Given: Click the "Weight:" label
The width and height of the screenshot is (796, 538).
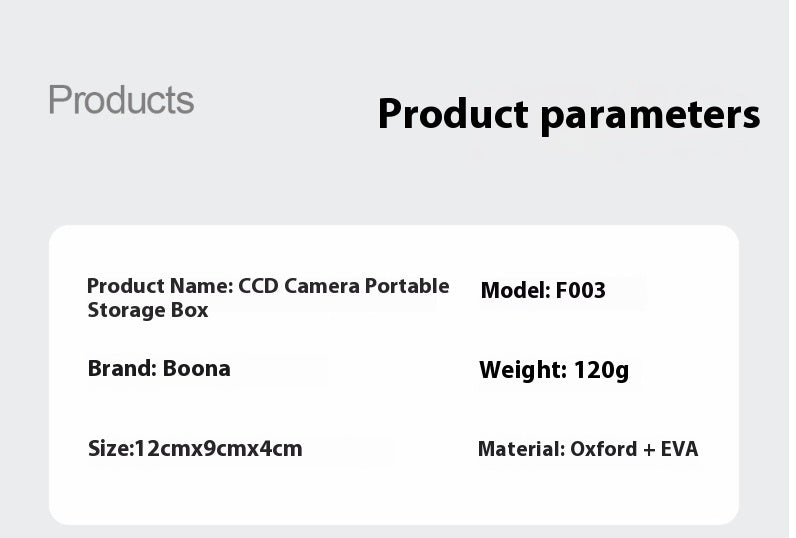Looking at the screenshot, I should (523, 371).
